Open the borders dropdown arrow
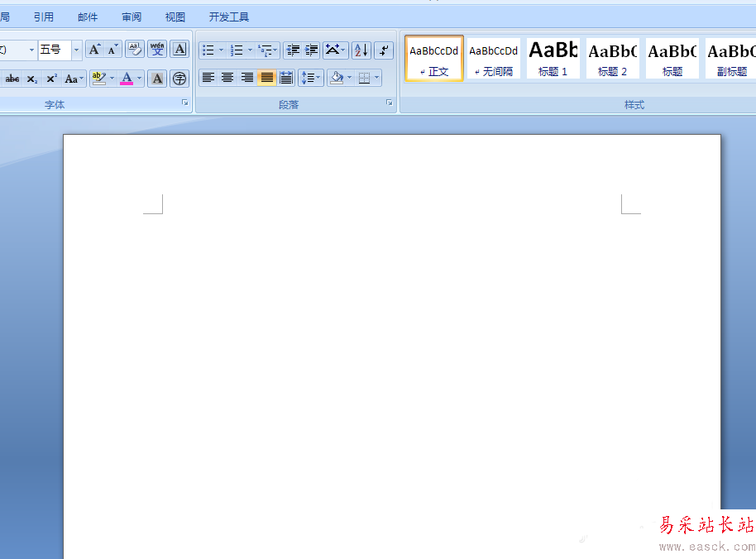 pyautogui.click(x=376, y=78)
